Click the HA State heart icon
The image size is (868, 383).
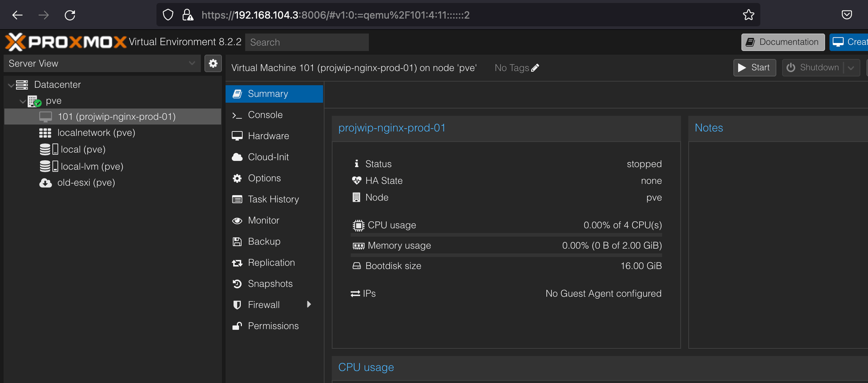tap(357, 180)
